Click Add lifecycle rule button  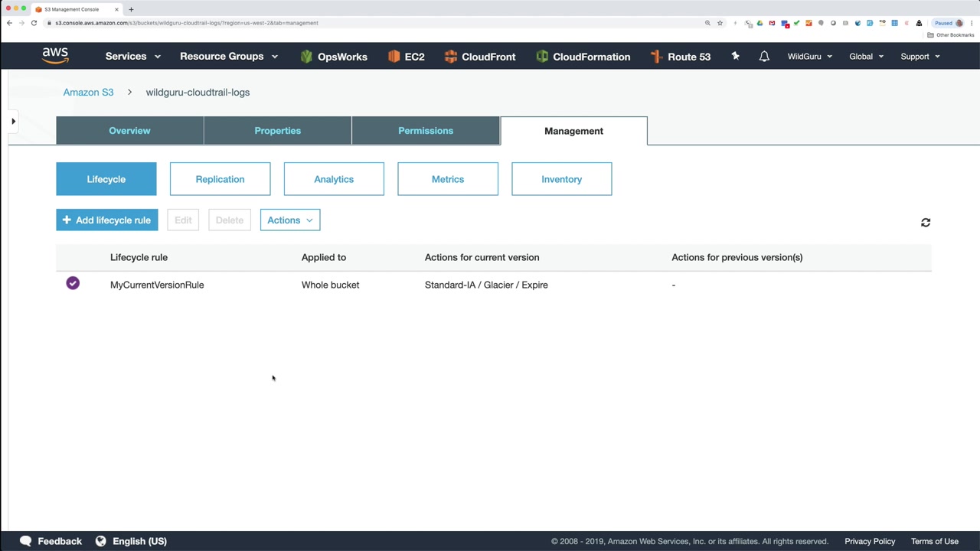coord(107,220)
